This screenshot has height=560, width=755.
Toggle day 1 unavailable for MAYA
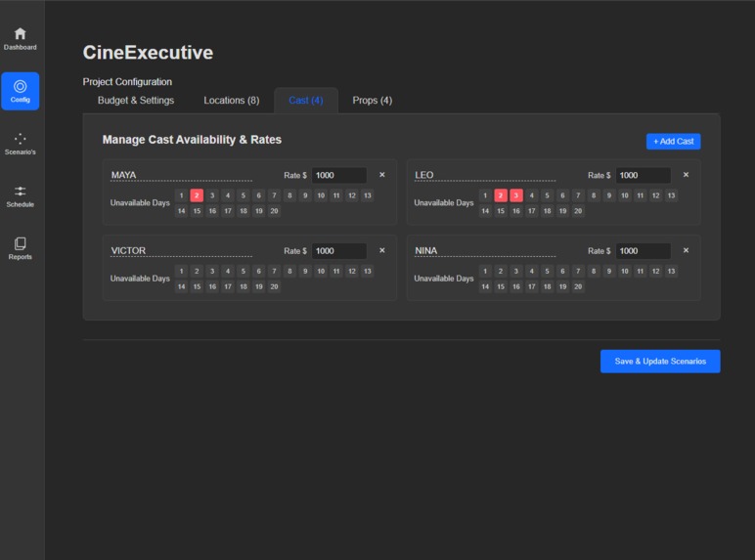point(181,195)
